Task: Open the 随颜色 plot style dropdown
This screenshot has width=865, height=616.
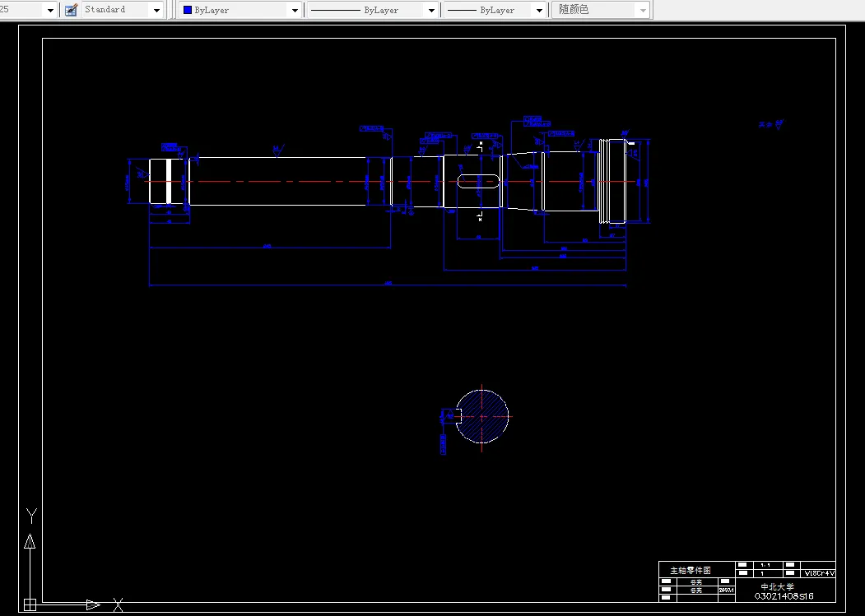Action: pyautogui.click(x=643, y=10)
